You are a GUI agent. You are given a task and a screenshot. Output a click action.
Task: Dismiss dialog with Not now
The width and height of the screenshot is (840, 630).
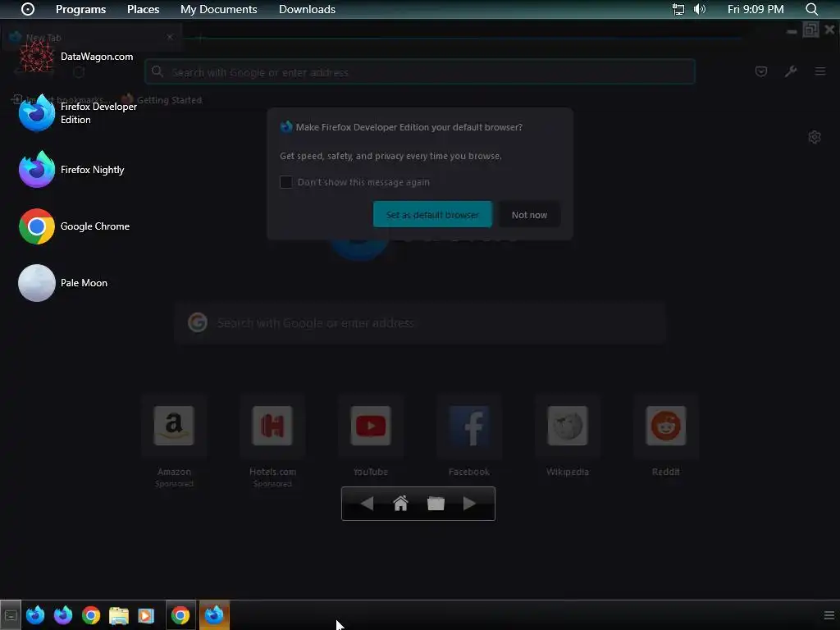pos(529,214)
